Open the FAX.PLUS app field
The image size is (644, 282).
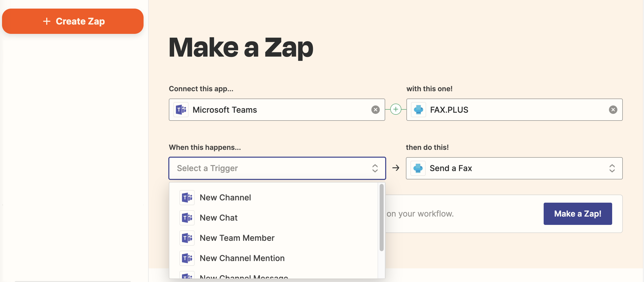514,110
